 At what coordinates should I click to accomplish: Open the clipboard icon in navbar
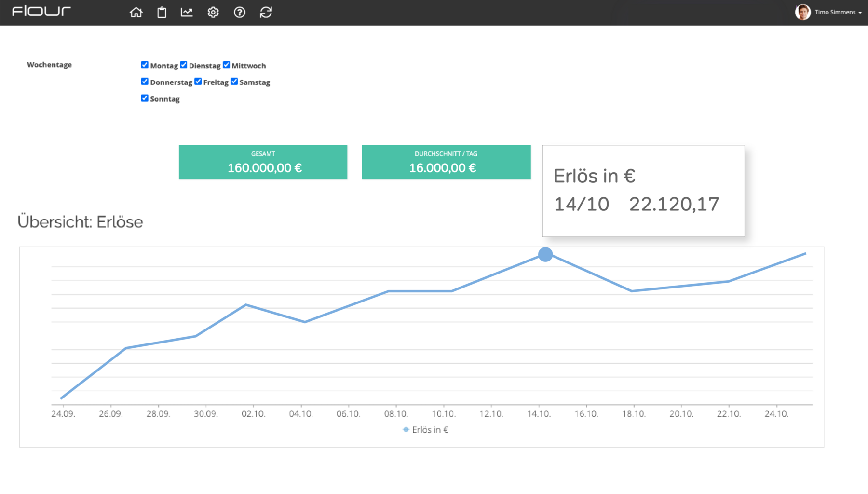click(x=162, y=12)
